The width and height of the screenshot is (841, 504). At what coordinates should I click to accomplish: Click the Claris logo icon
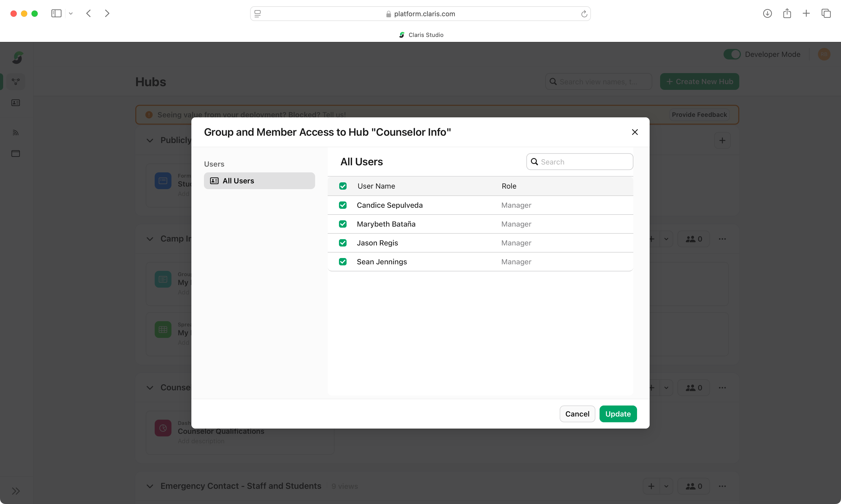point(17,58)
